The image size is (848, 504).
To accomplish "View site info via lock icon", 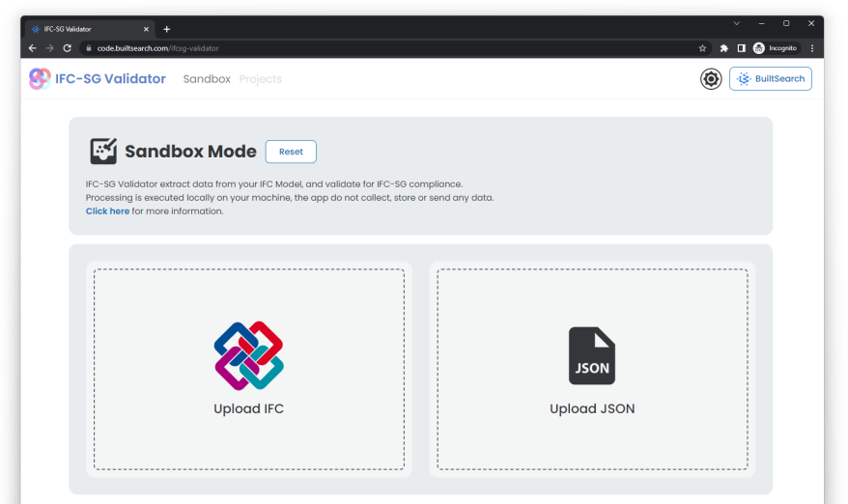I will tap(89, 48).
